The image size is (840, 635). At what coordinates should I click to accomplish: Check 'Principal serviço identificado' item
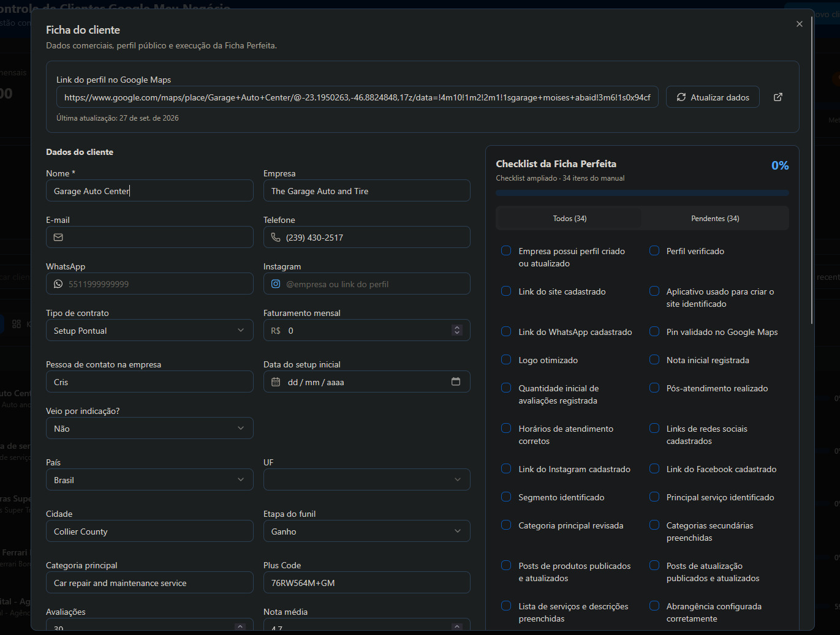pyautogui.click(x=654, y=497)
